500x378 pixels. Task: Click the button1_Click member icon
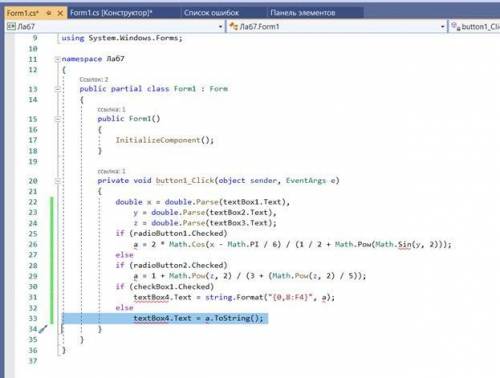456,26
